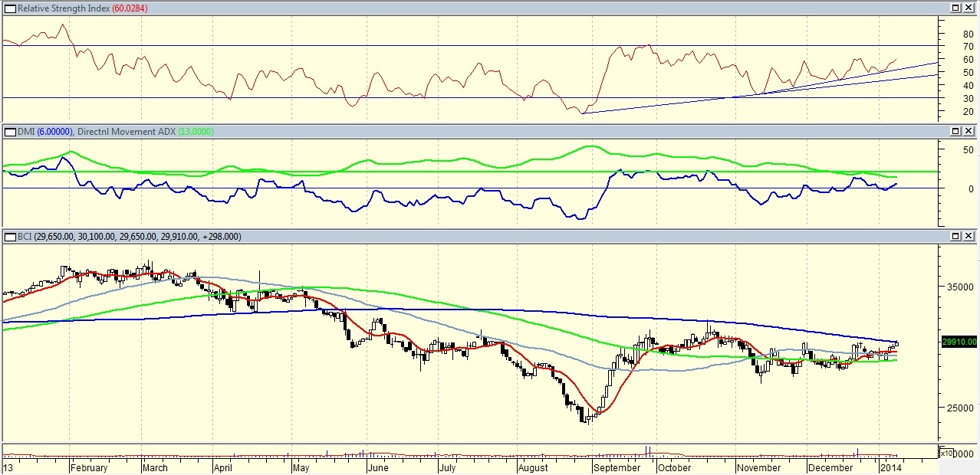This screenshot has width=980, height=475.
Task: Click the 29910.00 current price tag
Action: tap(959, 342)
